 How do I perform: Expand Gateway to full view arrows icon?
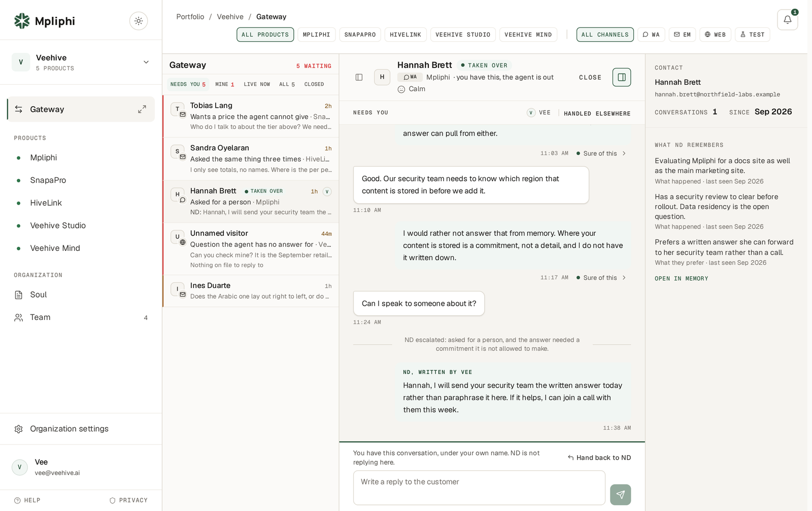point(142,109)
